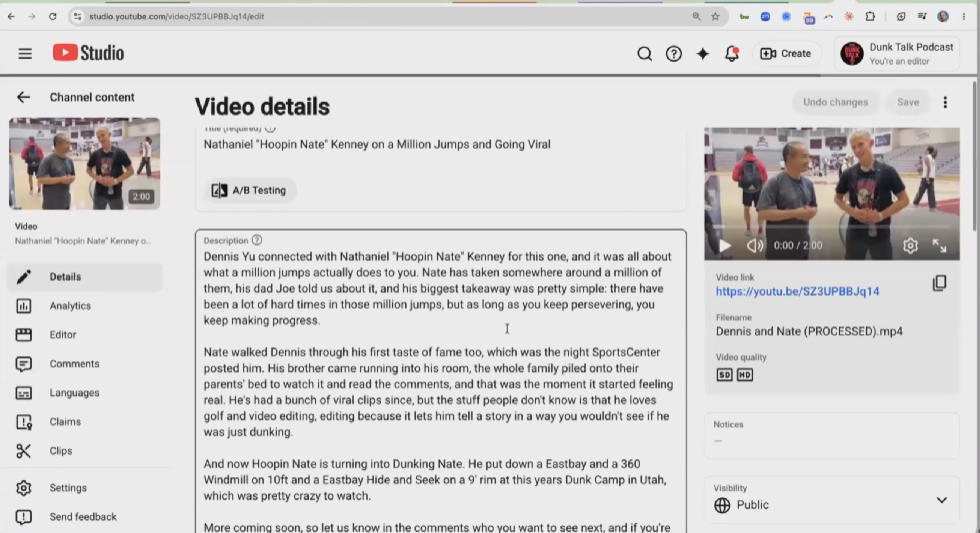Open the youtu.be video link
This screenshot has width=980, height=533.
(798, 291)
